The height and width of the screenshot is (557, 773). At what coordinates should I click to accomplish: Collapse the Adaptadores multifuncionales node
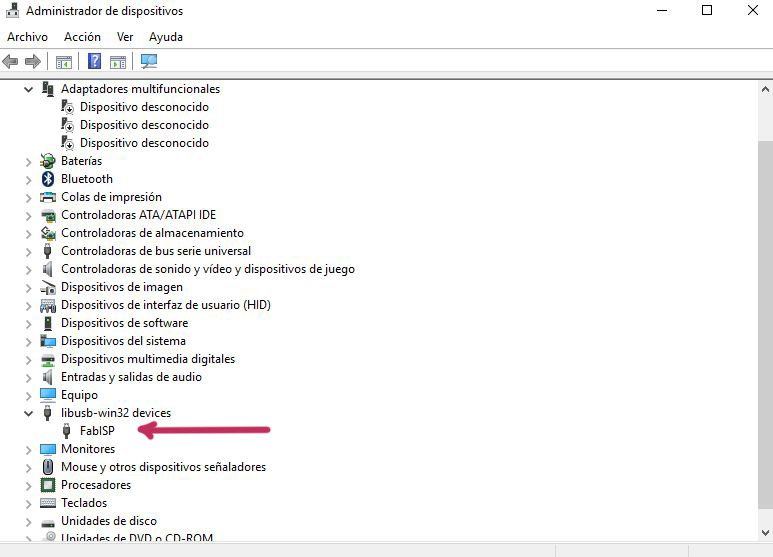(29, 89)
